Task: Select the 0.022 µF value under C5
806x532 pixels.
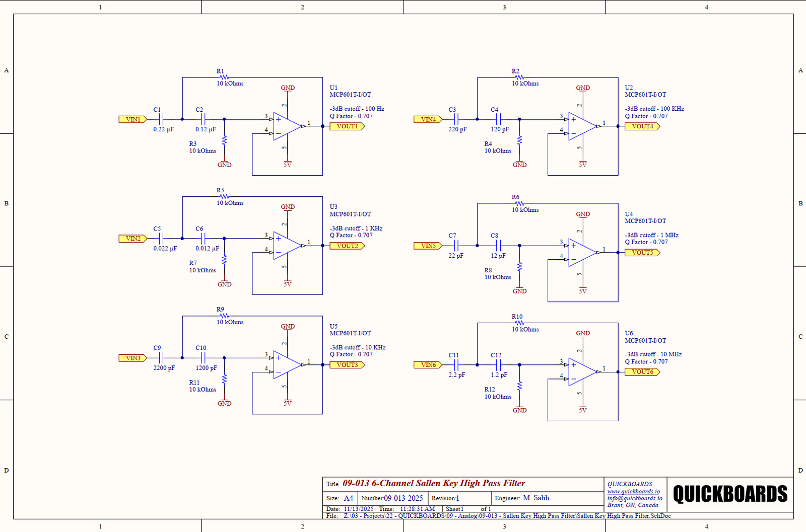Action: (165, 249)
